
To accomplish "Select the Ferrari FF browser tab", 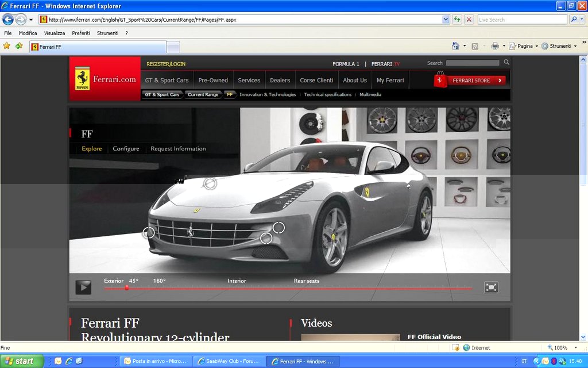I will 98,47.
